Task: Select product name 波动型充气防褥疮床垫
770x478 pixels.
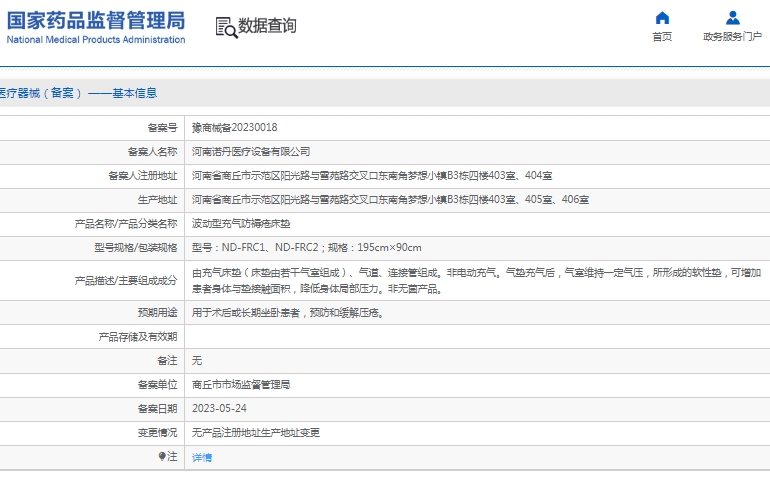Action: pos(241,224)
